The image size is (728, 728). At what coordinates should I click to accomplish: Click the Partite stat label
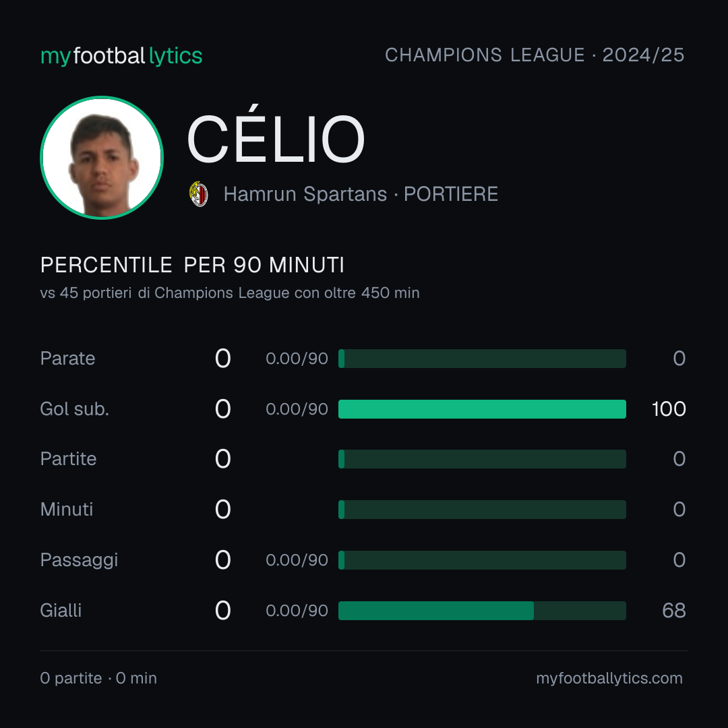point(68,459)
